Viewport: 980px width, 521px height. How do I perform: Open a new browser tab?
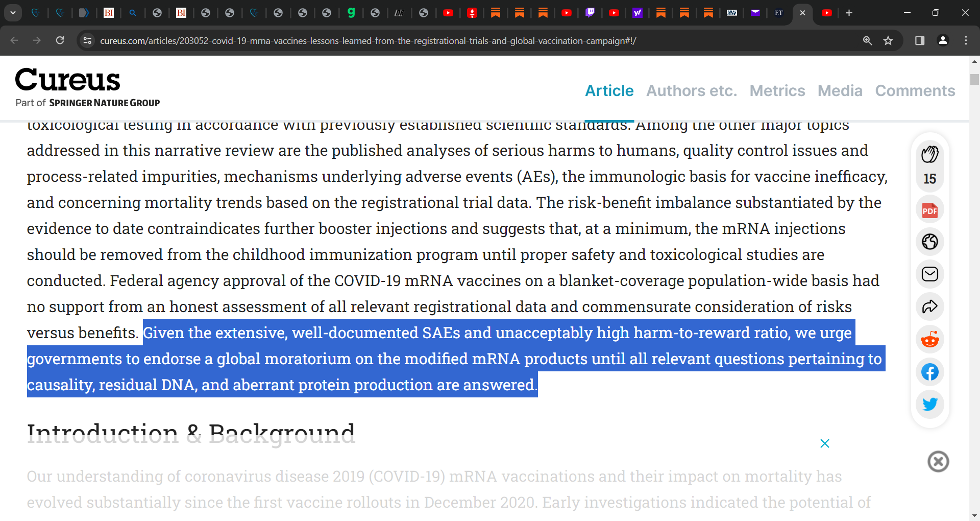click(x=849, y=13)
